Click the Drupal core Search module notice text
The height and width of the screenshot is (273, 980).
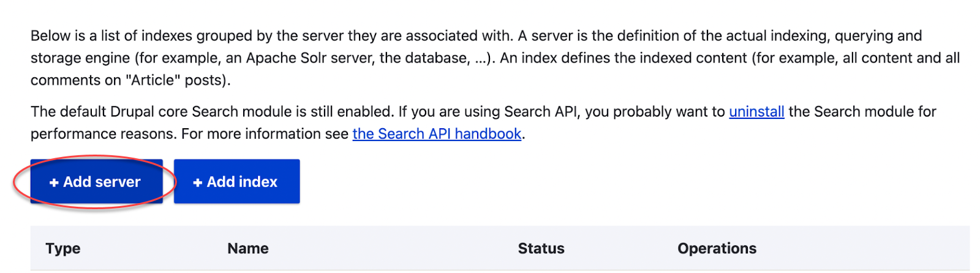pyautogui.click(x=484, y=123)
